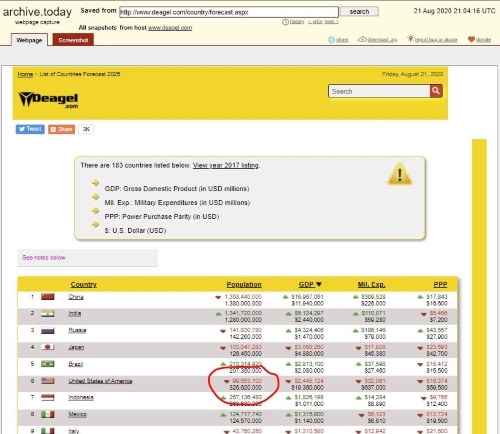500x434 pixels.
Task: Open the Brazil country link
Action: [x=75, y=364]
